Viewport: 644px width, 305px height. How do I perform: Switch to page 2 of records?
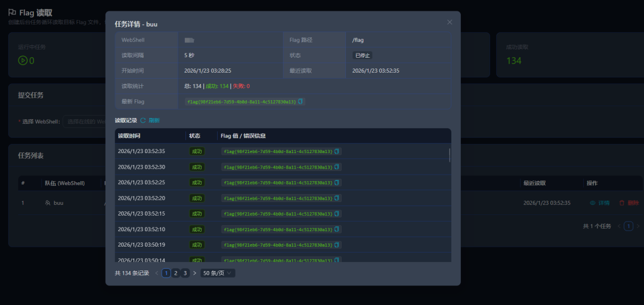[175, 273]
